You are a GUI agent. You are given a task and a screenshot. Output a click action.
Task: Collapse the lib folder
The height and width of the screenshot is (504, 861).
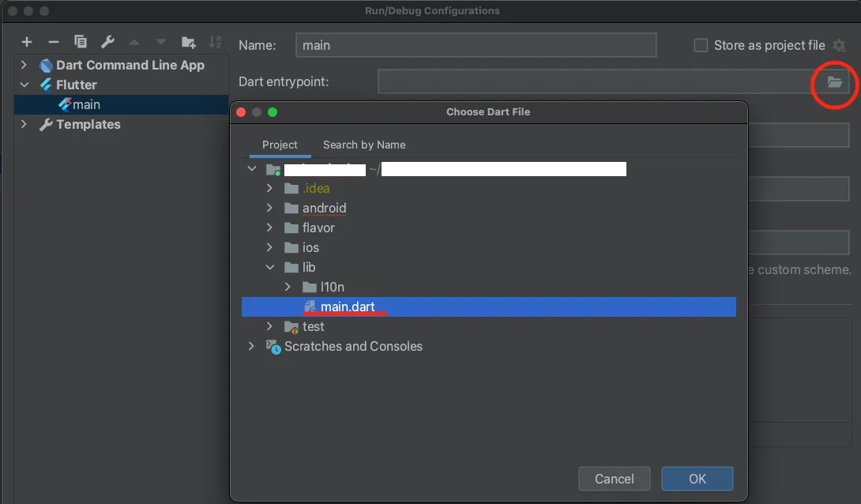269,267
